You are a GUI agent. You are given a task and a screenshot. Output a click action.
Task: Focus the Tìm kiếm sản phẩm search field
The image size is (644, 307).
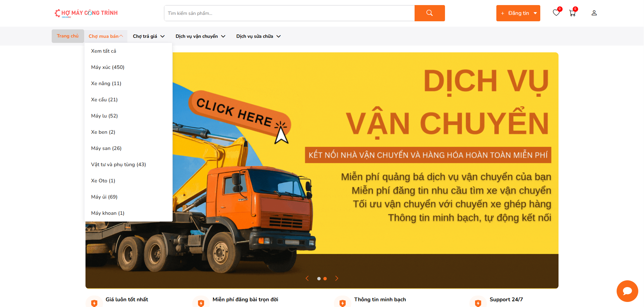(290, 13)
